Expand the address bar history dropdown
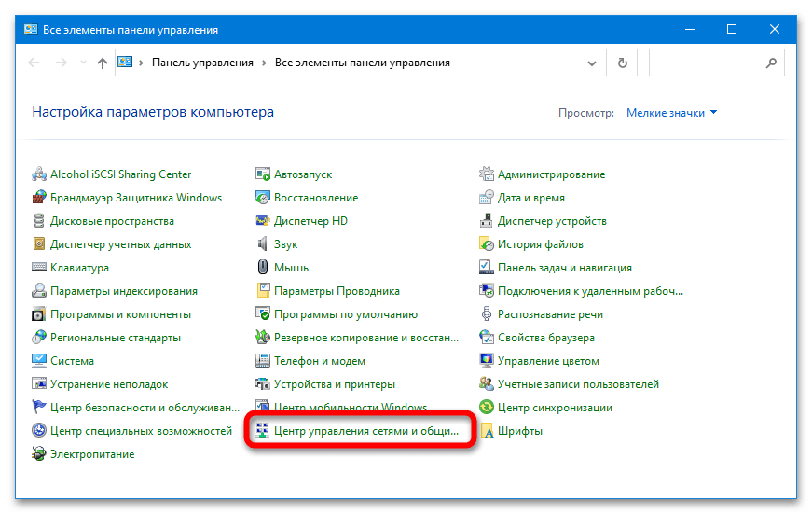812x514 pixels. coord(591,63)
